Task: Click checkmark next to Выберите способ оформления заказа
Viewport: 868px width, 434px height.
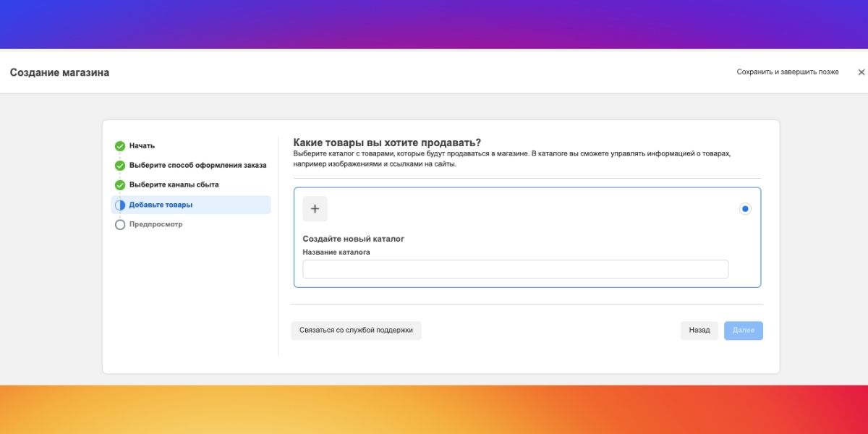Action: [120, 166]
